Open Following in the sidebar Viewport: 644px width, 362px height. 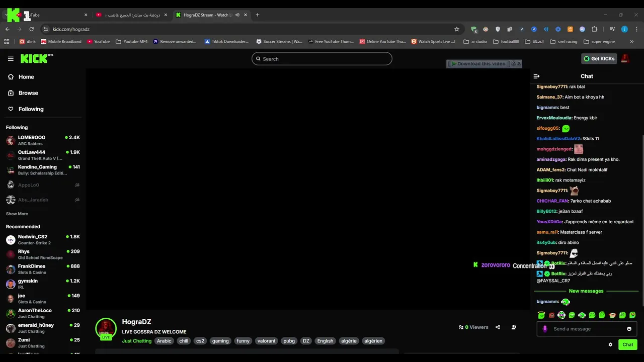pyautogui.click(x=26, y=109)
